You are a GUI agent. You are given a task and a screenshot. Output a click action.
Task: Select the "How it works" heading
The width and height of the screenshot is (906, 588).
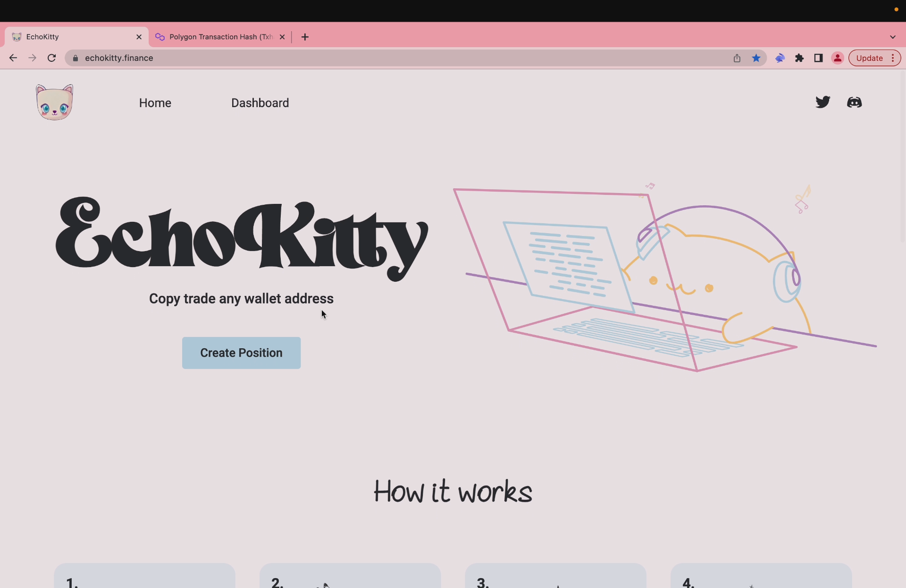pos(453,492)
